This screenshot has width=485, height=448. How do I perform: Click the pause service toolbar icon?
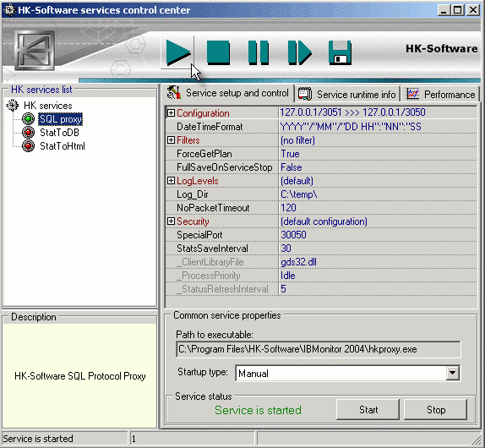259,52
